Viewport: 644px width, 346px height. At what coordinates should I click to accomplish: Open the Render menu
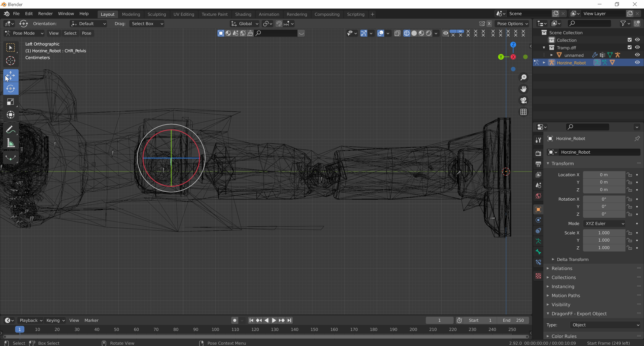coord(45,14)
